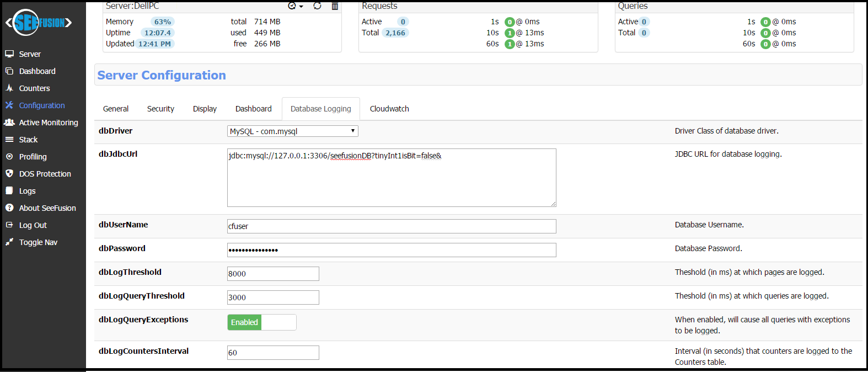Click the Requests Active 0 badge
Image resolution: width=868 pixels, height=372 pixels.
[403, 22]
